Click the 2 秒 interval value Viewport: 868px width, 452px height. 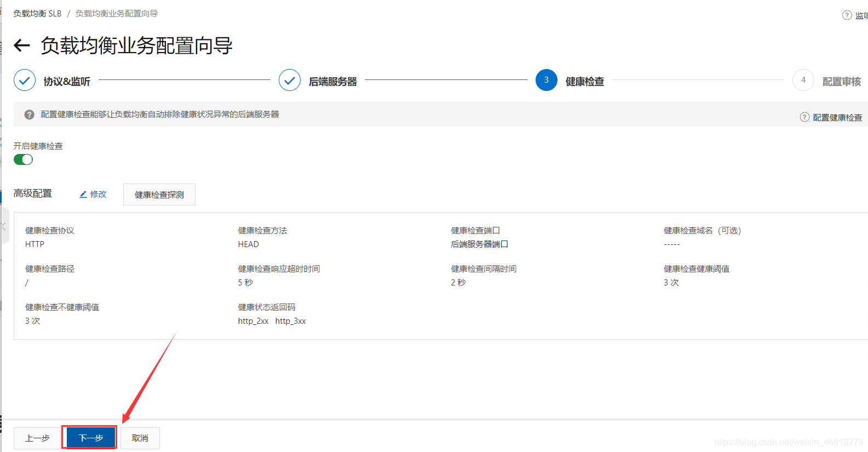(458, 283)
